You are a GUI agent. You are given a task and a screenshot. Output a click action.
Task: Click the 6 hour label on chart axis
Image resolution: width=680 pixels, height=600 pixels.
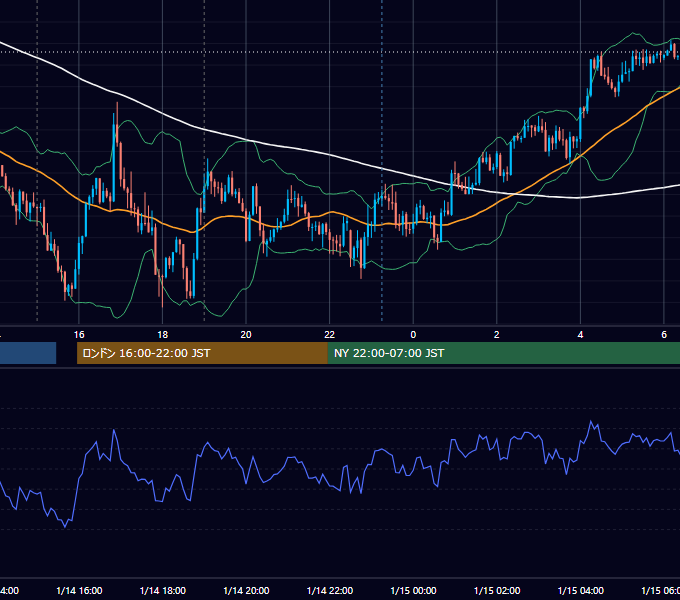(664, 335)
